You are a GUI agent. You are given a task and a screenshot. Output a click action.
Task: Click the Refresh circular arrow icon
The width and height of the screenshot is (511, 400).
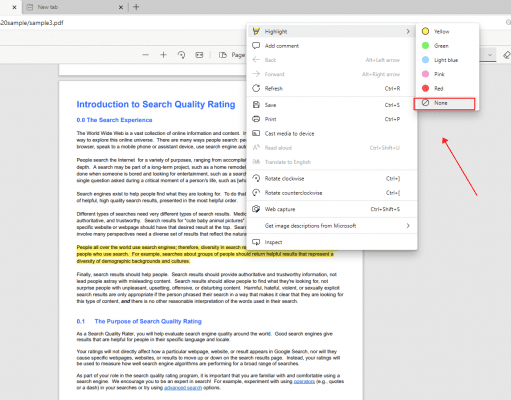pos(256,88)
